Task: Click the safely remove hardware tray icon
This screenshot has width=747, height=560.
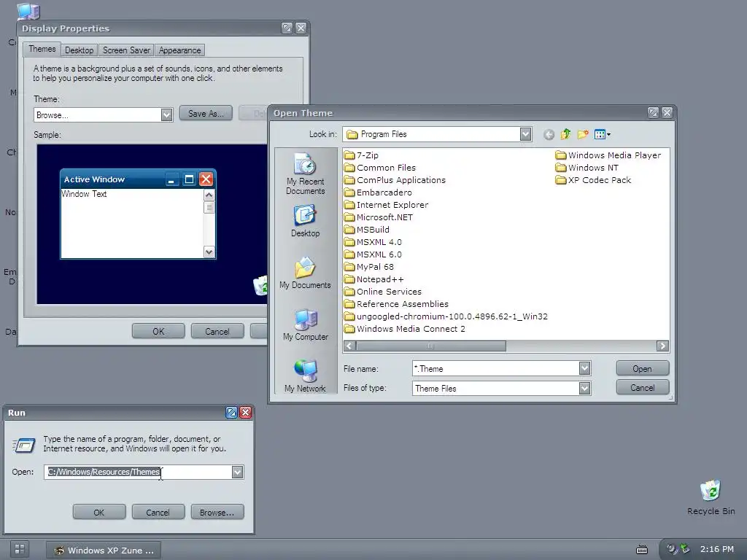Action: click(684, 548)
